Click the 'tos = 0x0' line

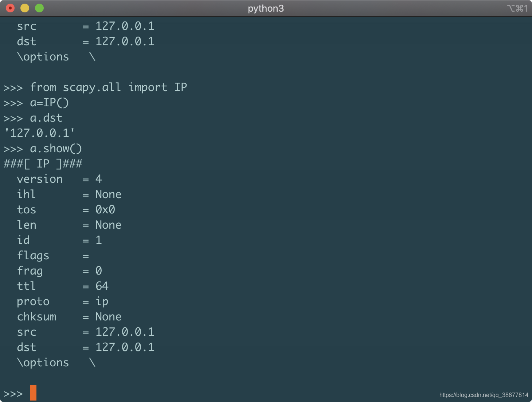(x=66, y=210)
